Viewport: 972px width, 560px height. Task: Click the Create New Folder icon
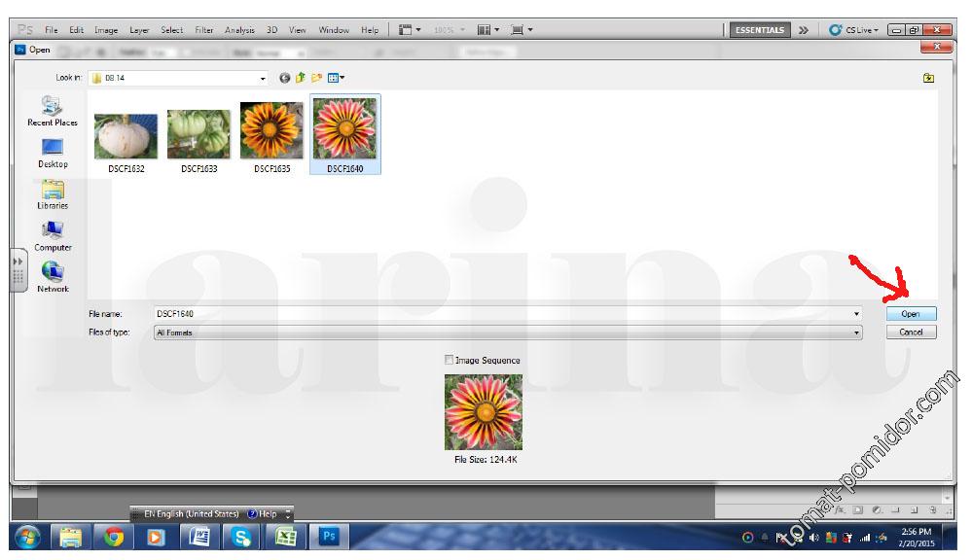point(316,78)
